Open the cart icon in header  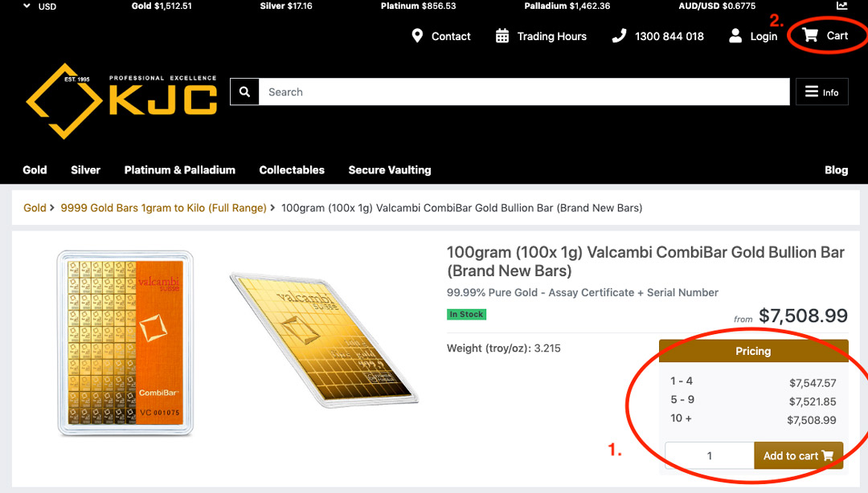tap(810, 35)
